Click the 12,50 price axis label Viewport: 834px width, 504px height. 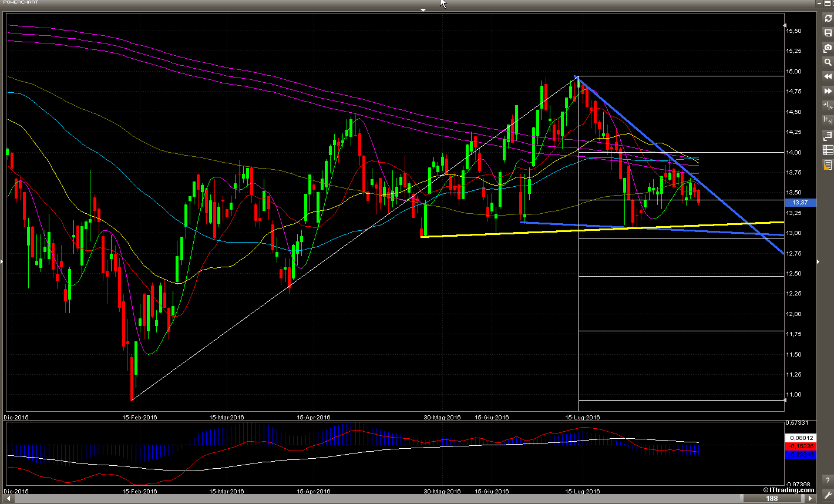(794, 273)
